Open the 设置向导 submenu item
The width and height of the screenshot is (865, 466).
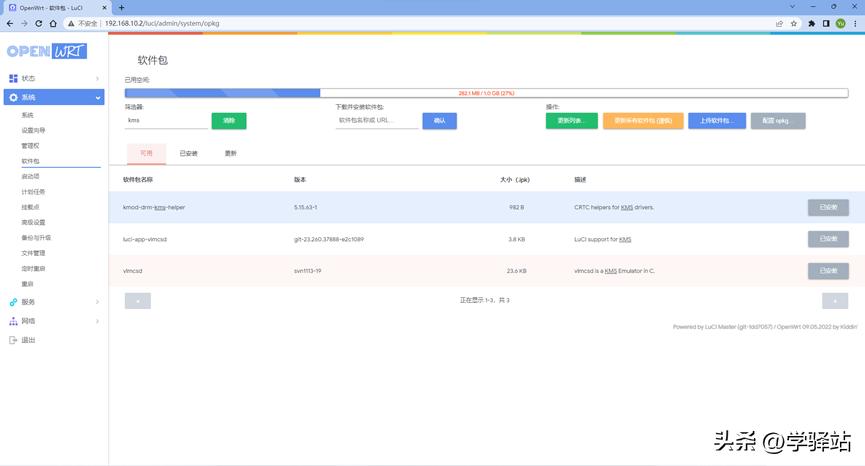click(33, 130)
